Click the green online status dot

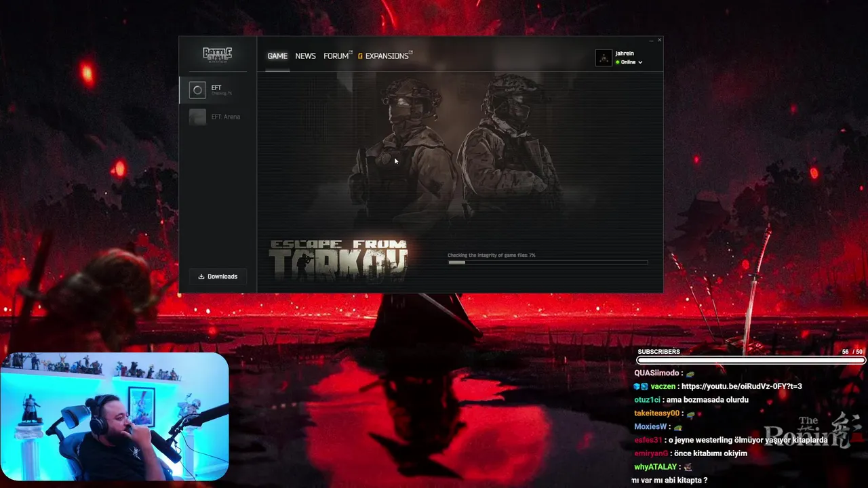point(618,62)
